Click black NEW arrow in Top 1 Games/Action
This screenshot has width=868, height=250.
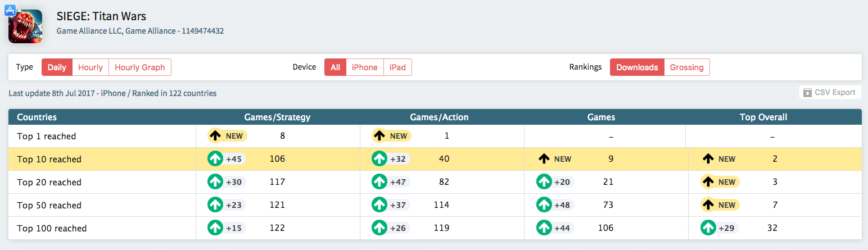[x=379, y=136]
